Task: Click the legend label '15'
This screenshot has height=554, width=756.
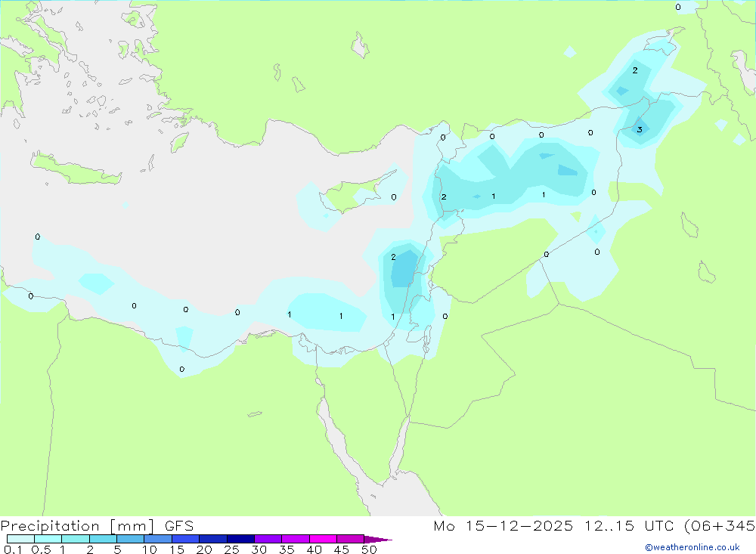Action: coord(177,549)
